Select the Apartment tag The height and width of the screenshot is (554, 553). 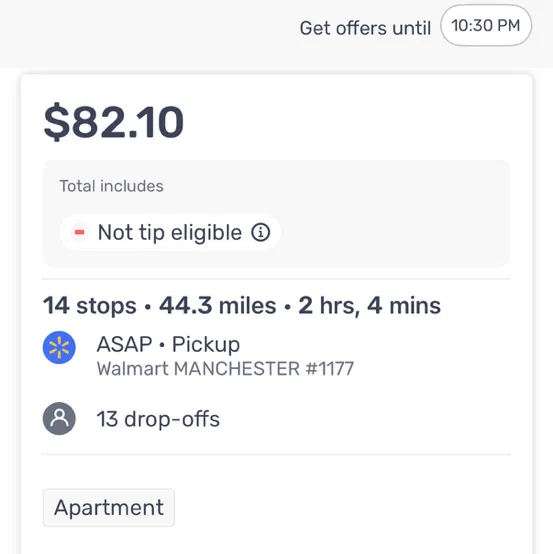[x=109, y=508]
